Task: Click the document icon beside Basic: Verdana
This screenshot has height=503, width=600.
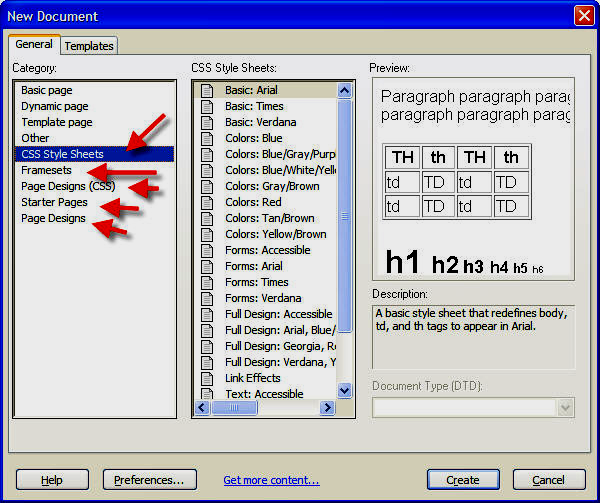Action: click(207, 122)
